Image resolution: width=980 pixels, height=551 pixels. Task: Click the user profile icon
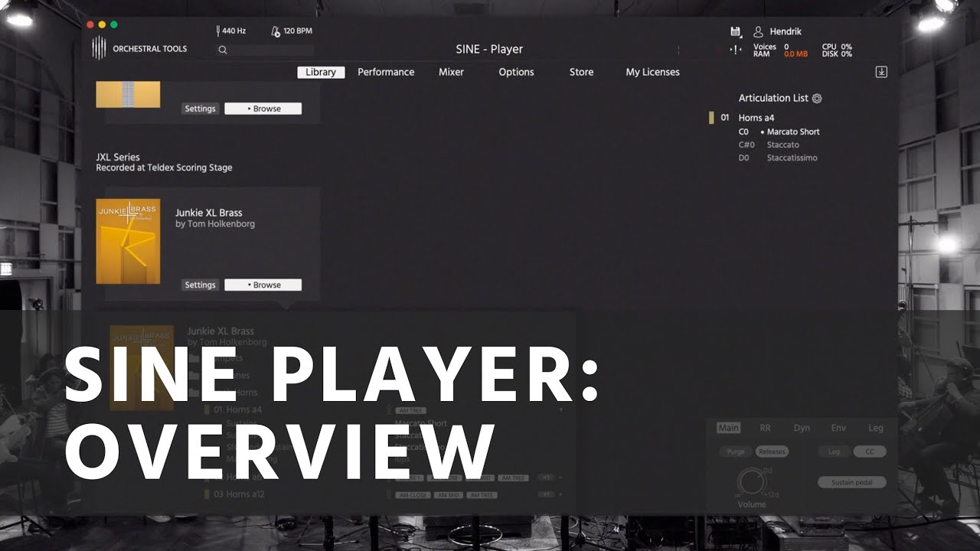[759, 31]
